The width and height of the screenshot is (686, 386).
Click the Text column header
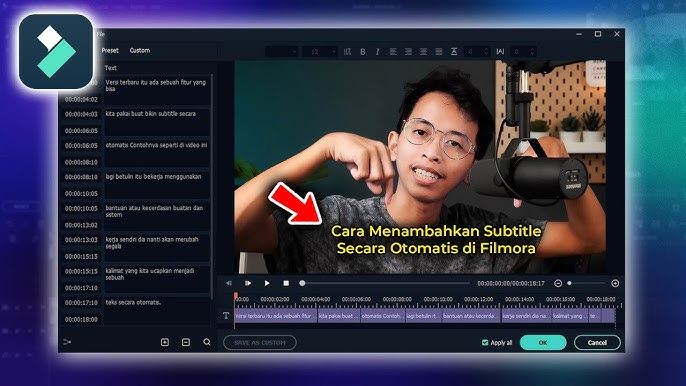click(111, 68)
